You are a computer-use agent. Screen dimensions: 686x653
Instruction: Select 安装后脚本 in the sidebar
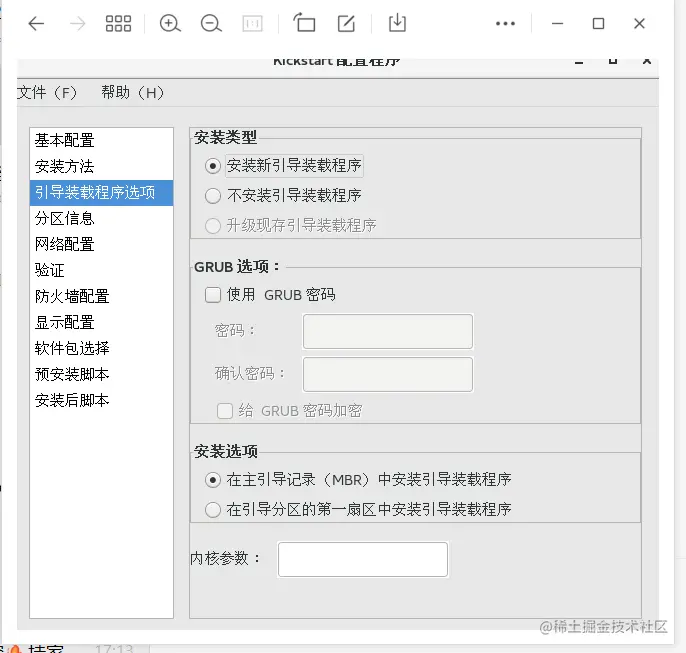coord(102,400)
